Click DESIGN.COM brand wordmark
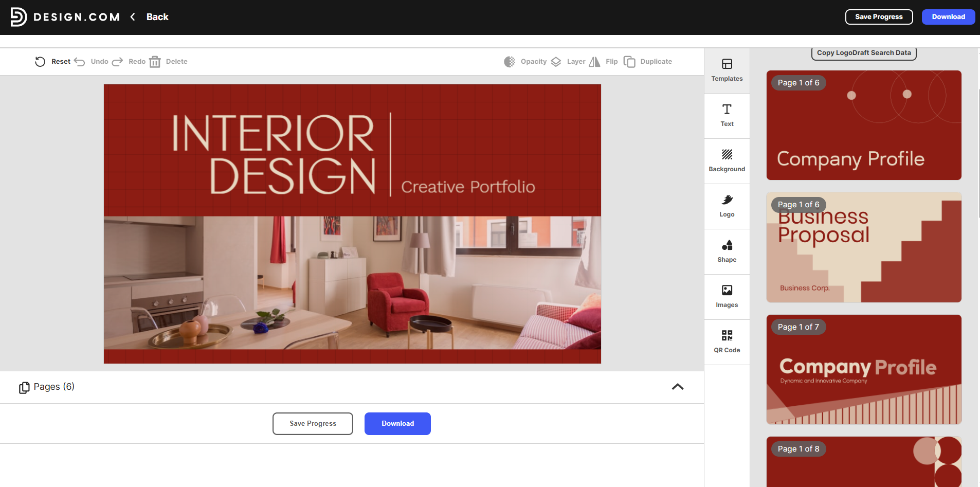Viewport: 980px width, 487px height. pyautogui.click(x=77, y=17)
